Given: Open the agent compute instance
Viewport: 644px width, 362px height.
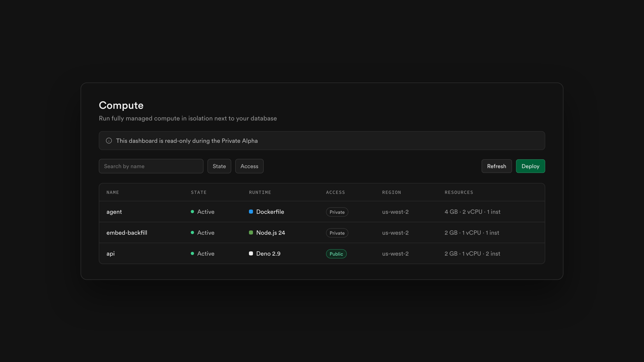Looking at the screenshot, I should [114, 212].
